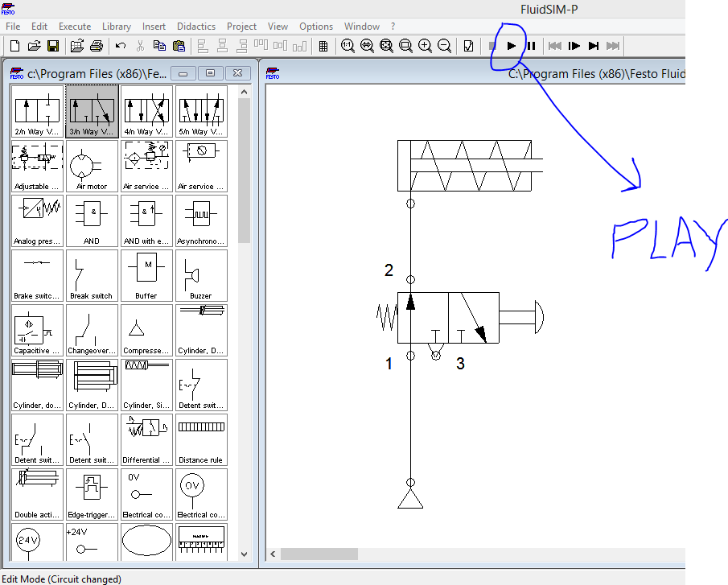
Task: Open the Execute menu
Action: tap(75, 26)
